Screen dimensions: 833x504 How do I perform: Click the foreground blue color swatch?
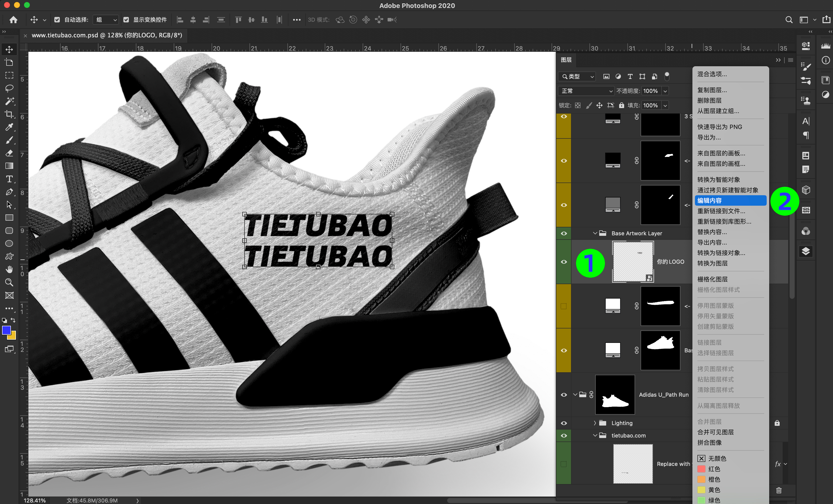pyautogui.click(x=6, y=330)
